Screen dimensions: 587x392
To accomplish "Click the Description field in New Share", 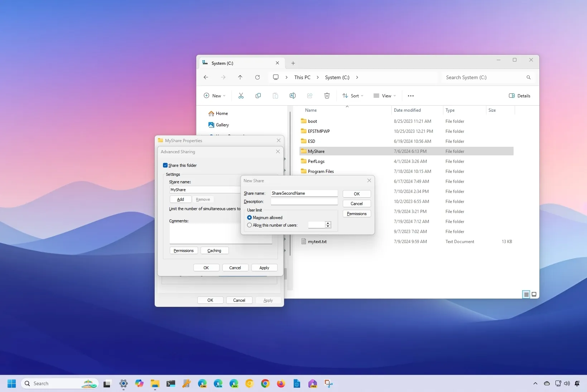I will 304,202.
